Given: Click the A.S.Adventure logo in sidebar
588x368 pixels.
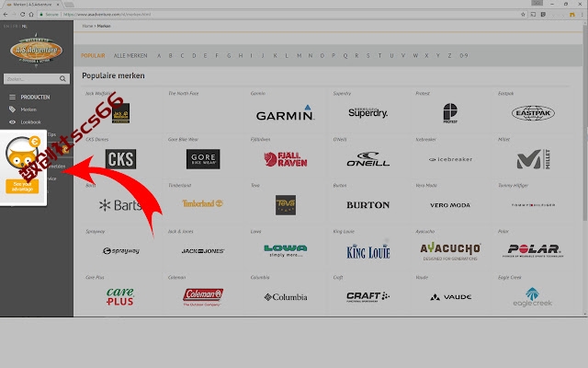Looking at the screenshot, I should [37, 51].
